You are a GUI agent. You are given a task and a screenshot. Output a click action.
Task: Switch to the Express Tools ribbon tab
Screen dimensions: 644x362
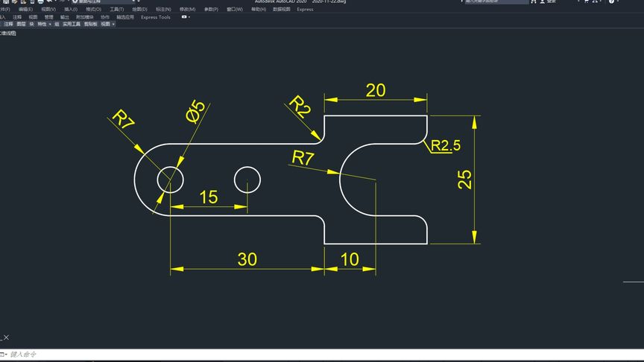[x=156, y=17]
